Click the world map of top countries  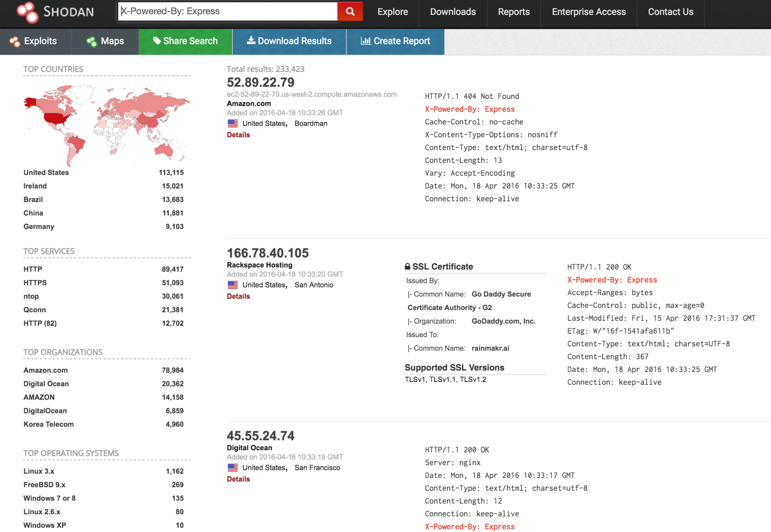pos(106,124)
